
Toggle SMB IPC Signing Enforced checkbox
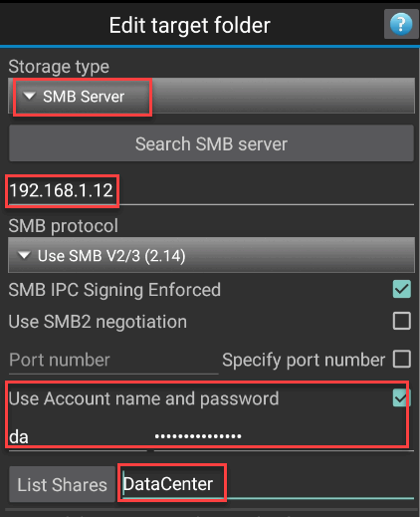(402, 289)
